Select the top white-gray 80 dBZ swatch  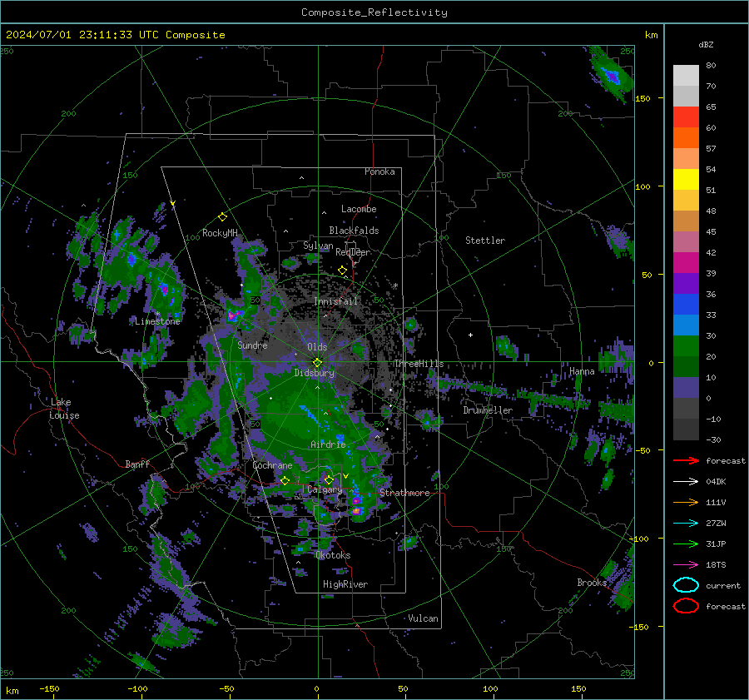[686, 76]
